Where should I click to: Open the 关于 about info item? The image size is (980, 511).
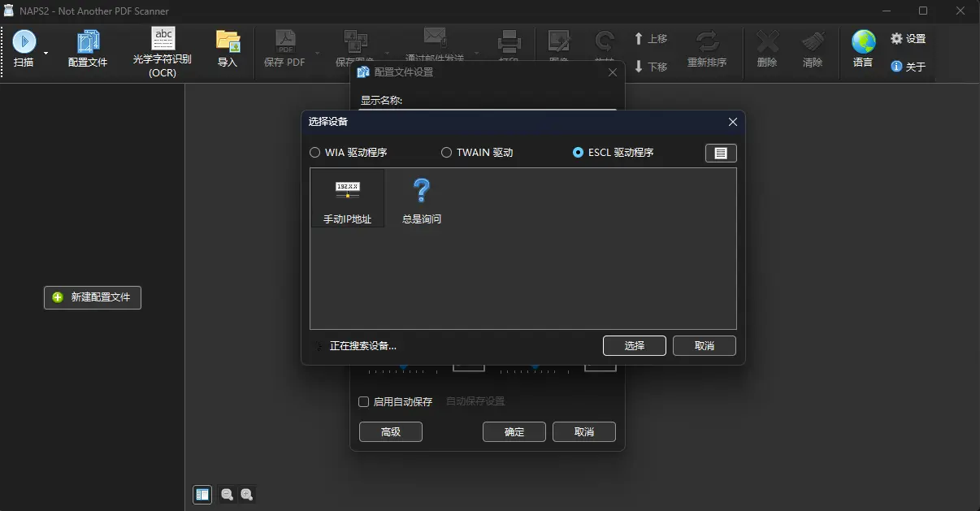(x=908, y=67)
